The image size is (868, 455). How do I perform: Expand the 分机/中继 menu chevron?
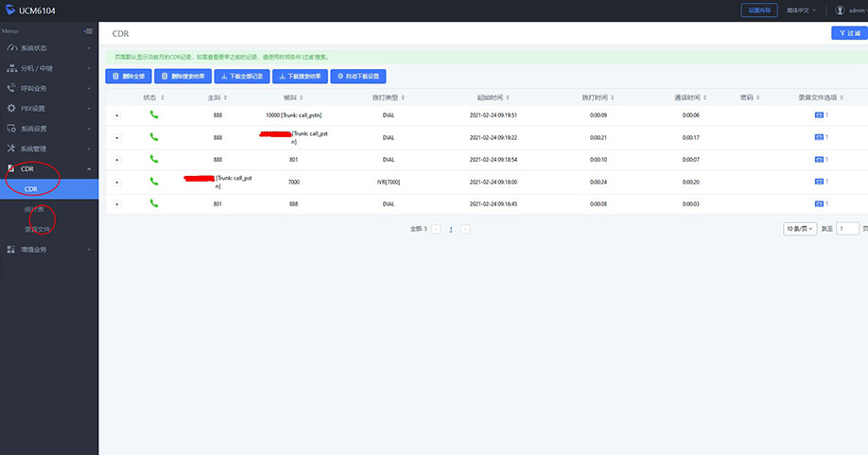tap(89, 69)
